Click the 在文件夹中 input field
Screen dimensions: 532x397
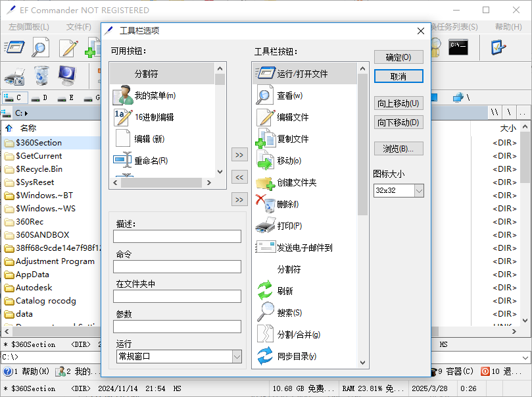[177, 296]
